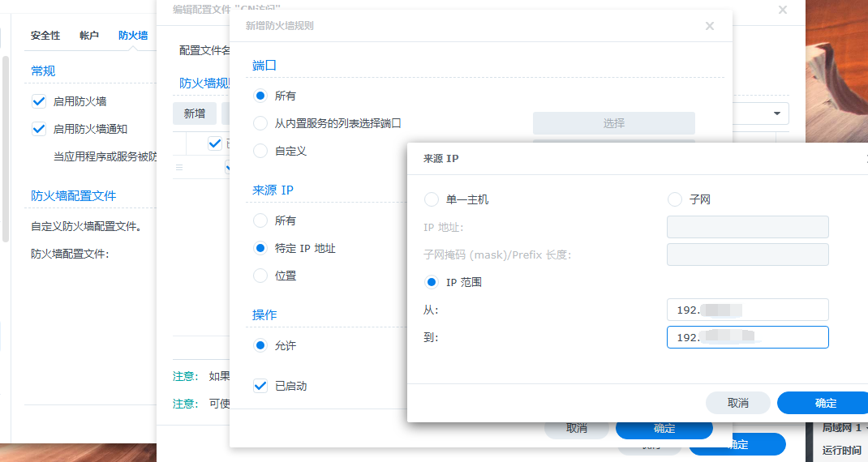Select 自定义 port radio button
868x462 pixels.
pyautogui.click(x=260, y=151)
